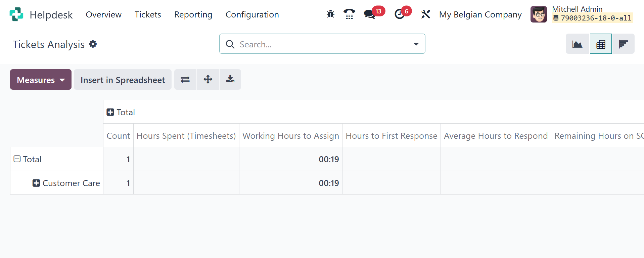Screen dimensions: 644x258
Task: Click the Helpdesk app logo icon
Action: point(16,14)
